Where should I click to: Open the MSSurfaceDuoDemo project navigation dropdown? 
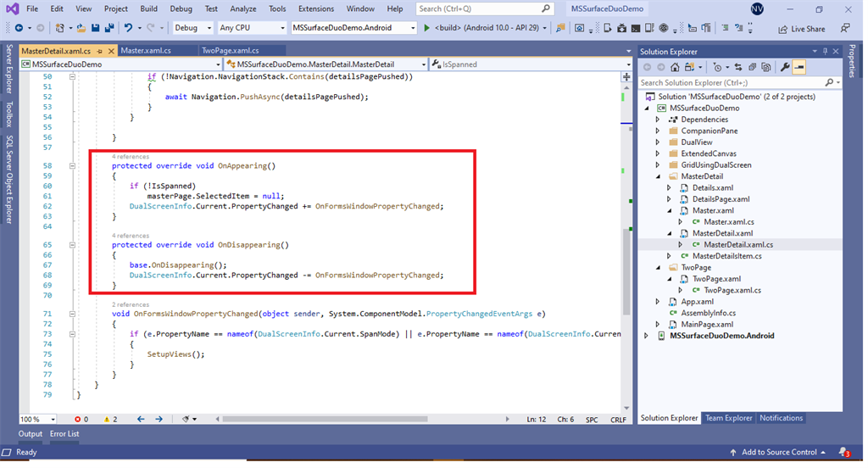(120, 64)
